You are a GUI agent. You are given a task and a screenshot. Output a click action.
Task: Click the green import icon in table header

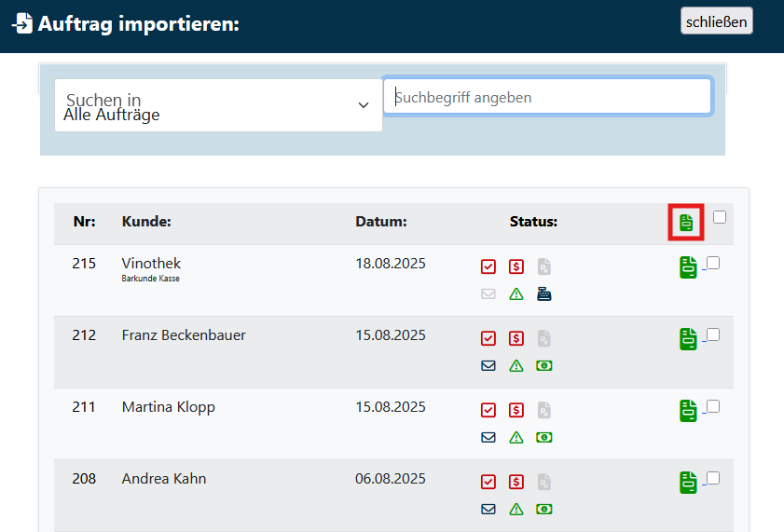click(687, 223)
